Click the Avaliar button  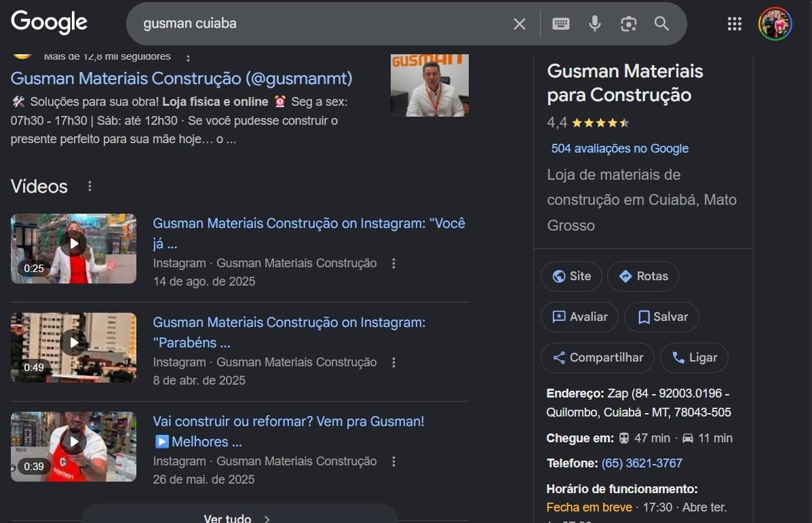coord(579,317)
